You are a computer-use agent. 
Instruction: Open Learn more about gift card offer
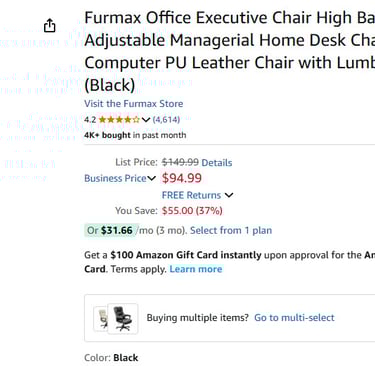[196, 269]
